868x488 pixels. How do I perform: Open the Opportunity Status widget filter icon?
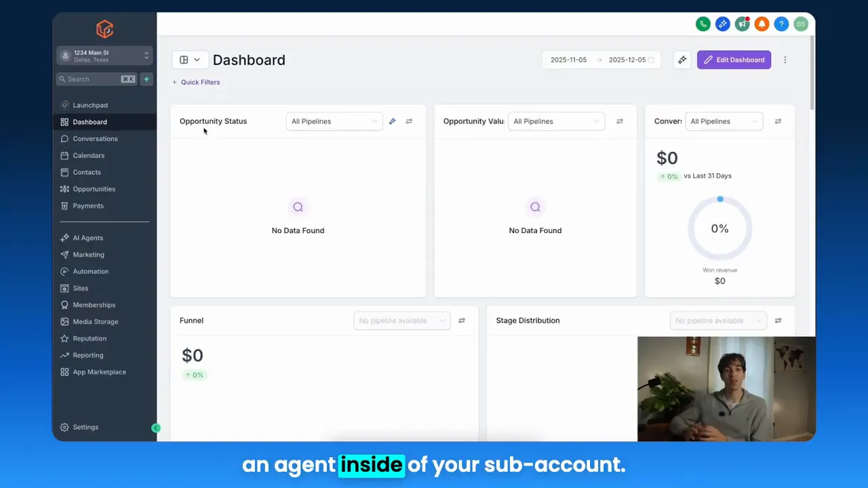pyautogui.click(x=409, y=121)
